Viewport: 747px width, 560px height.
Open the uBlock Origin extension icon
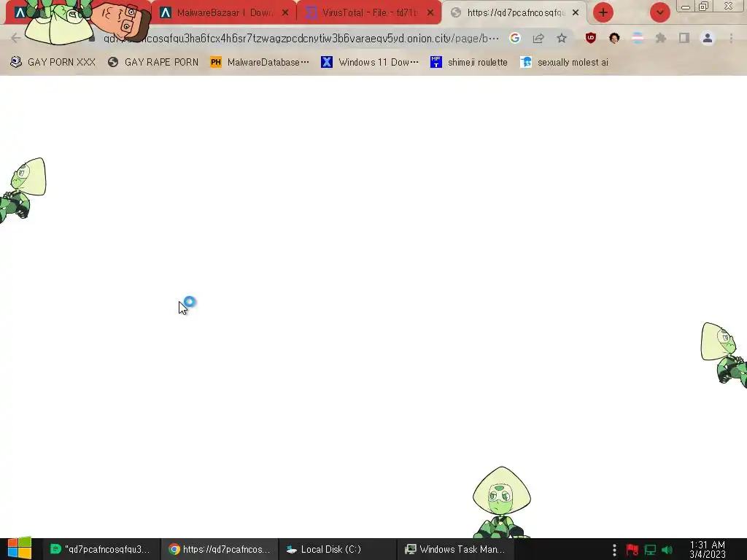(x=591, y=38)
